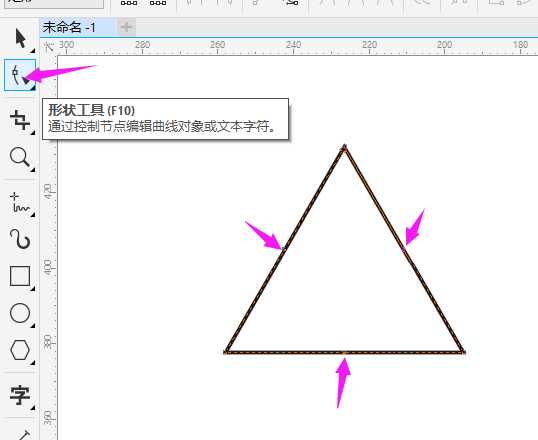Select the Artistic Media tool
Screen dimensions: 538x440
click(20, 239)
